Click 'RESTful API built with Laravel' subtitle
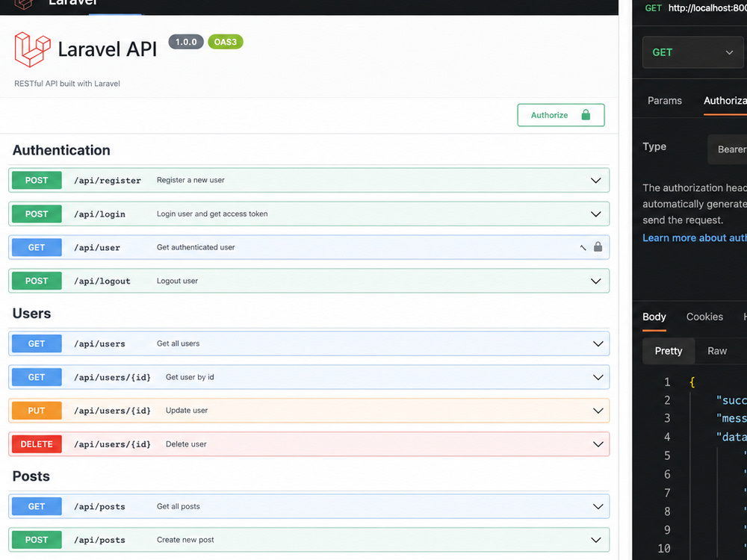 67,84
